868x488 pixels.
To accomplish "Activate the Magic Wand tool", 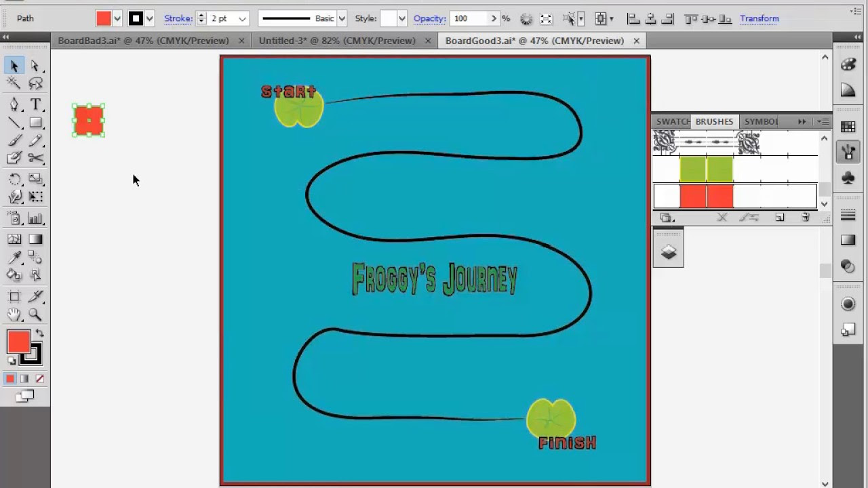I will (14, 83).
